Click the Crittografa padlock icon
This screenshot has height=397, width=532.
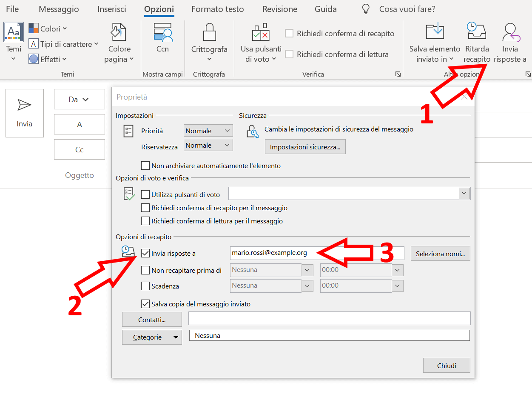point(209,32)
